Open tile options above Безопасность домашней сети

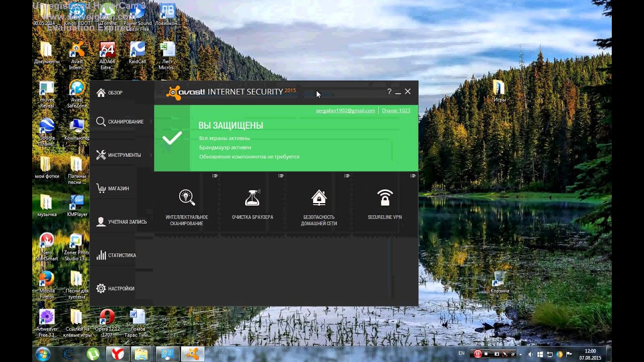point(347,175)
